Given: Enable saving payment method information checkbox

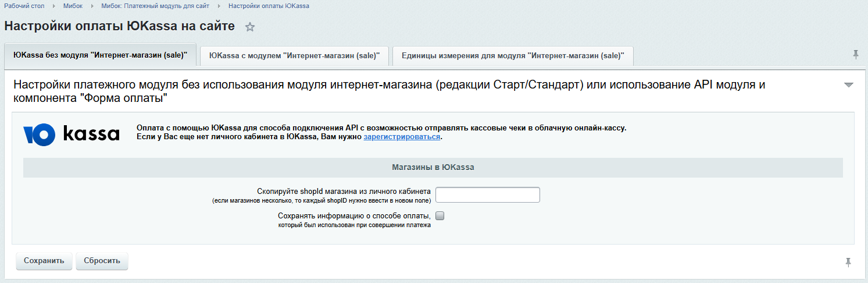Looking at the screenshot, I should point(440,216).
